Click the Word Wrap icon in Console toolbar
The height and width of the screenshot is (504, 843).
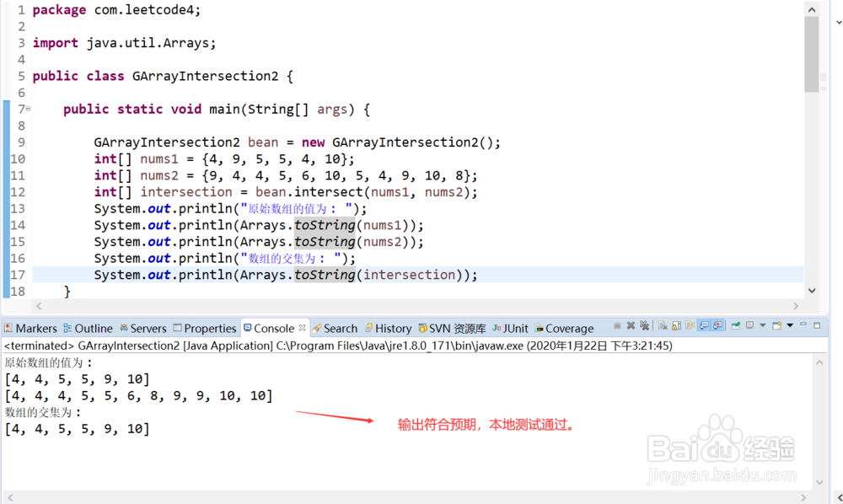pyautogui.click(x=690, y=327)
